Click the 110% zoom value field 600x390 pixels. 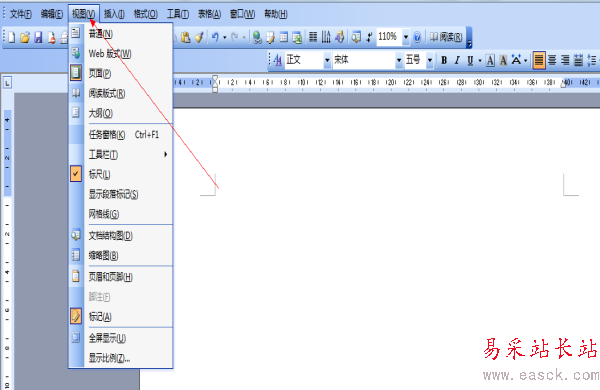[389, 37]
